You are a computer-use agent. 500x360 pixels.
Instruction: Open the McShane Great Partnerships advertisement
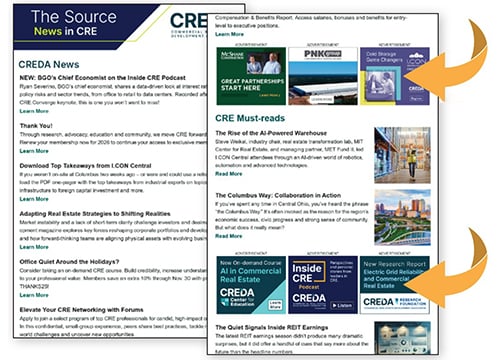(251, 76)
